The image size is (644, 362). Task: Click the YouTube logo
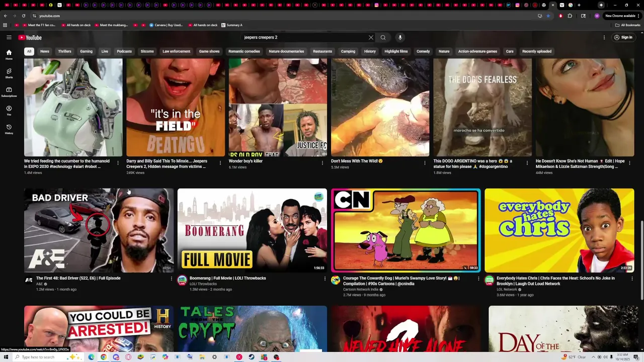pyautogui.click(x=30, y=37)
